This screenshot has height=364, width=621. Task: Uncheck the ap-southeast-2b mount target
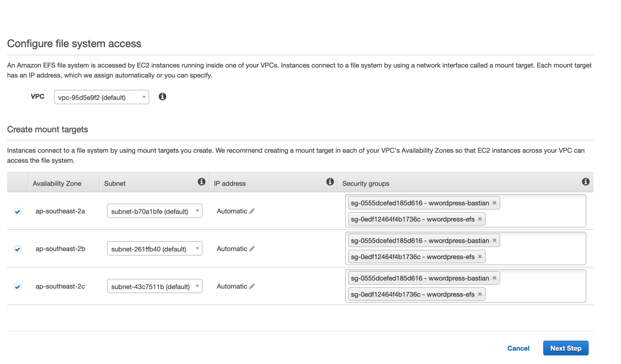coord(18,249)
